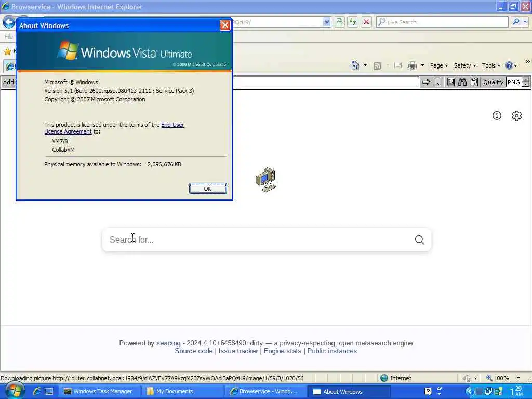Click the Live Search magnifier button
Image resolution: width=532 pixels, height=399 pixels.
click(x=516, y=22)
